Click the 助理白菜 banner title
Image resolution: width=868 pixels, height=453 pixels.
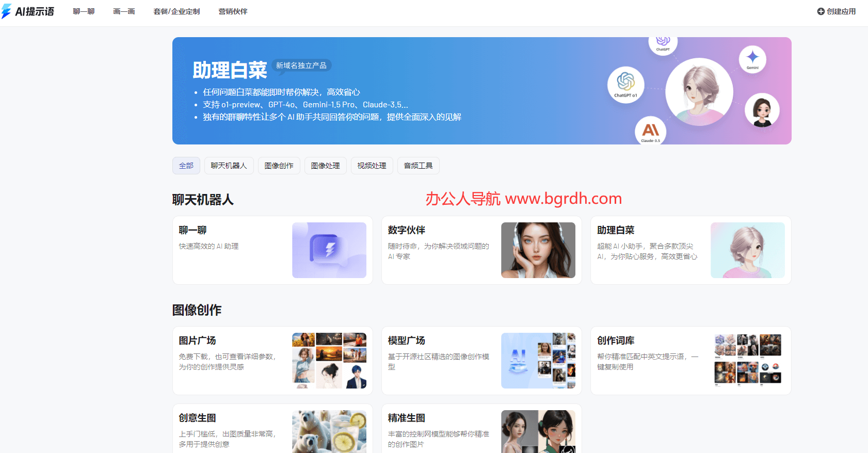pyautogui.click(x=230, y=70)
